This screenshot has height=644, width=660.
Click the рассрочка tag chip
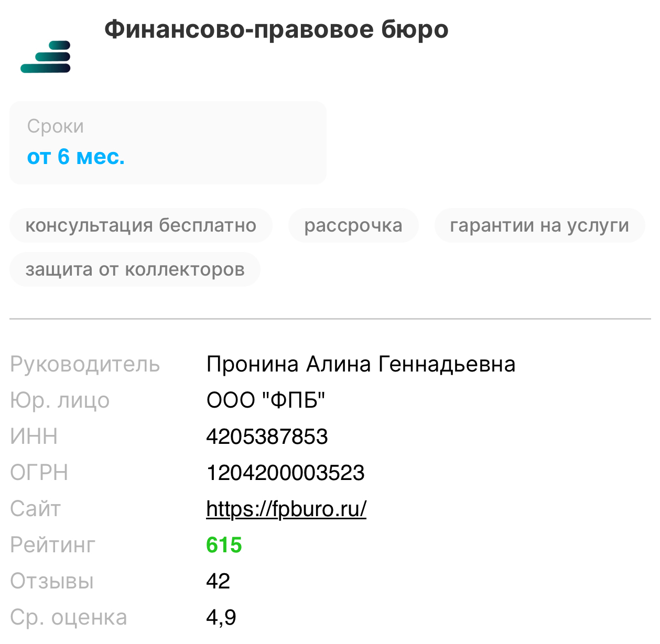[x=353, y=225]
